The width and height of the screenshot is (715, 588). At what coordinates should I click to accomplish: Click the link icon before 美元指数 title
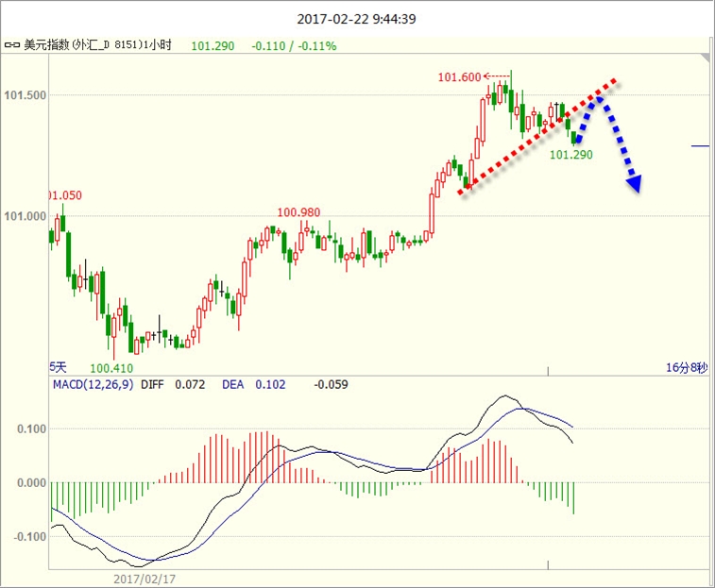tap(12, 45)
